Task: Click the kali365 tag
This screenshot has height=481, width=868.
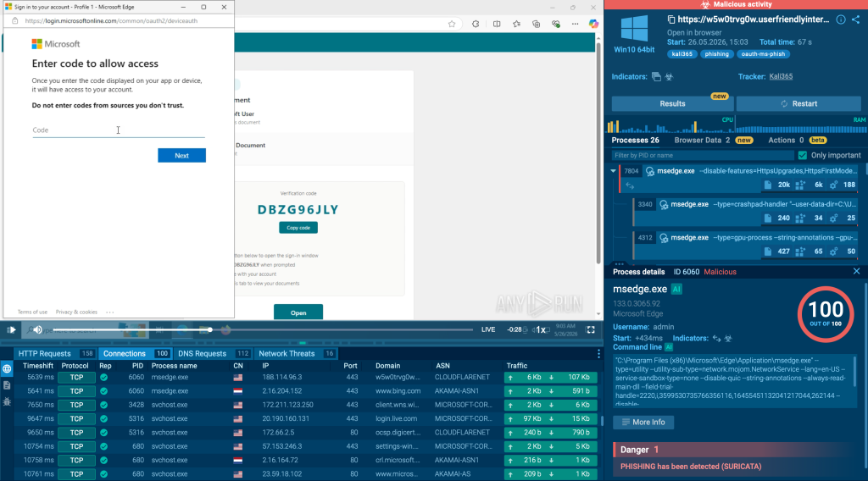Action: click(682, 54)
